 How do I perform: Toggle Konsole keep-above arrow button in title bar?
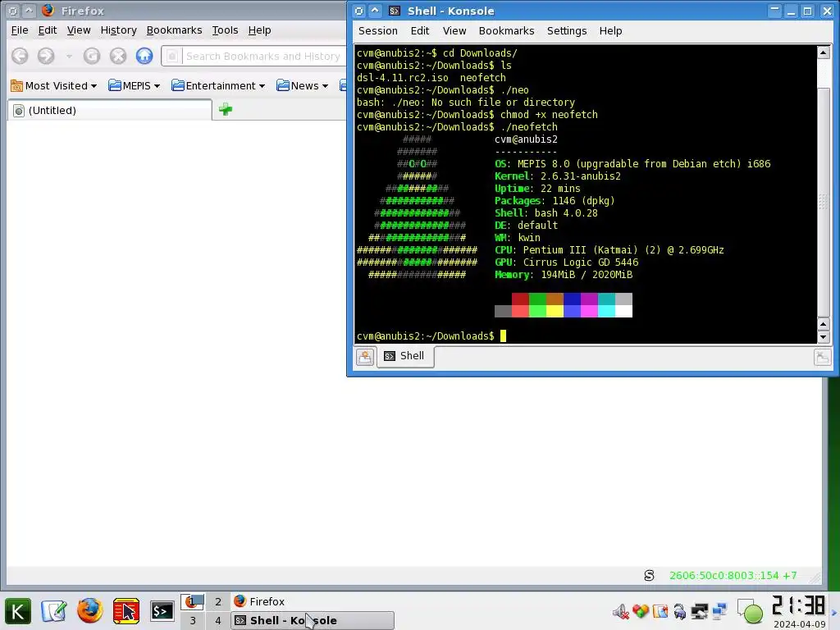(x=375, y=11)
